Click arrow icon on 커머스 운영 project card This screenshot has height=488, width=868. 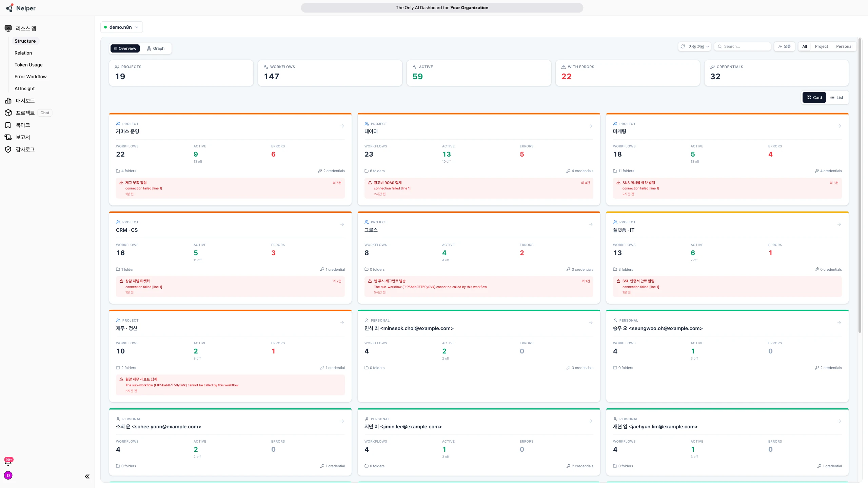pyautogui.click(x=342, y=126)
